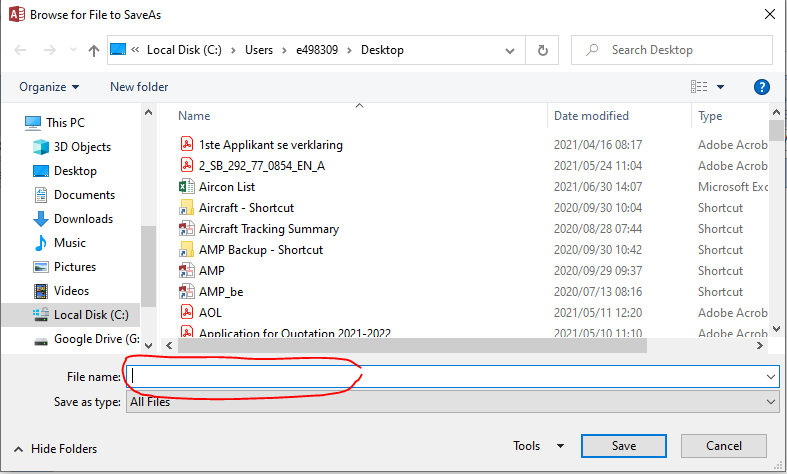
Task: Select This PC in navigation pane
Action: tap(65, 123)
